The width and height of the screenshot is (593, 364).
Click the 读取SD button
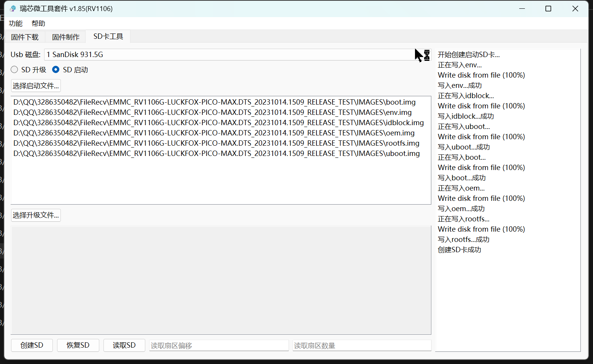click(124, 345)
